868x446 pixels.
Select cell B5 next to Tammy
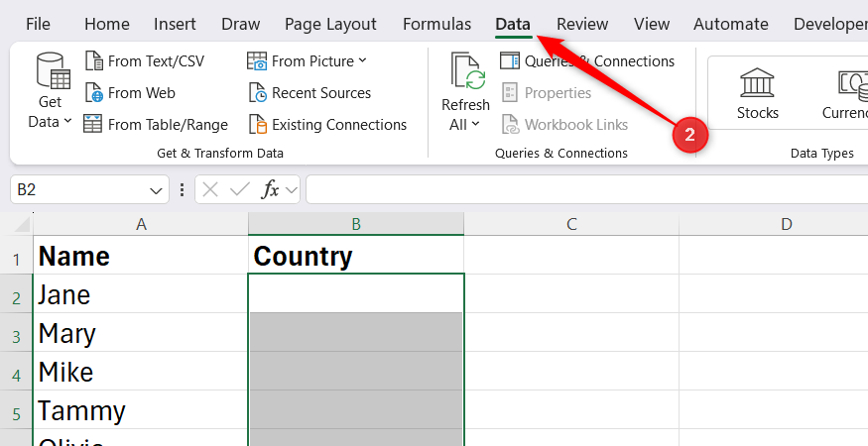point(356,410)
